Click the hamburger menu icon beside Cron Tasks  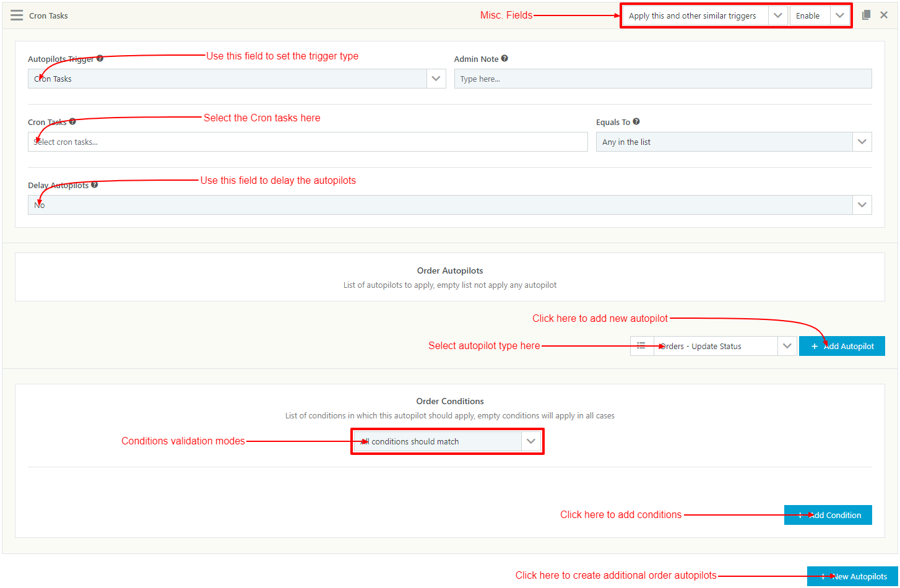[x=17, y=15]
